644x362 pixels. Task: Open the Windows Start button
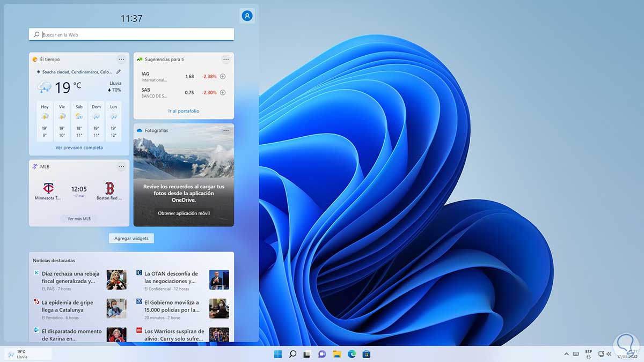pyautogui.click(x=278, y=354)
